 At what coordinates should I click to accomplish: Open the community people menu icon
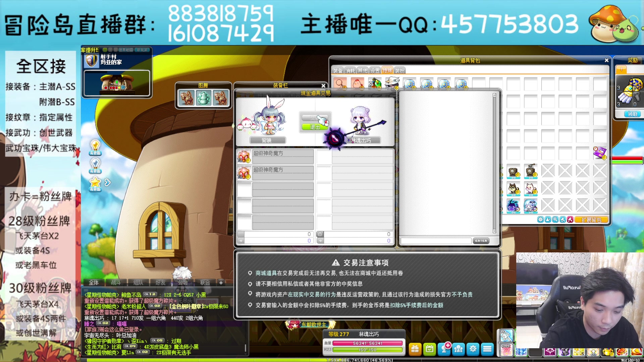pyautogui.click(x=458, y=349)
